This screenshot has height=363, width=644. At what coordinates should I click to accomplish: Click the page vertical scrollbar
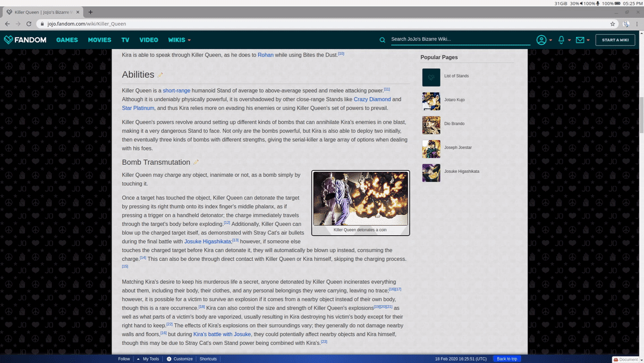coord(641,115)
